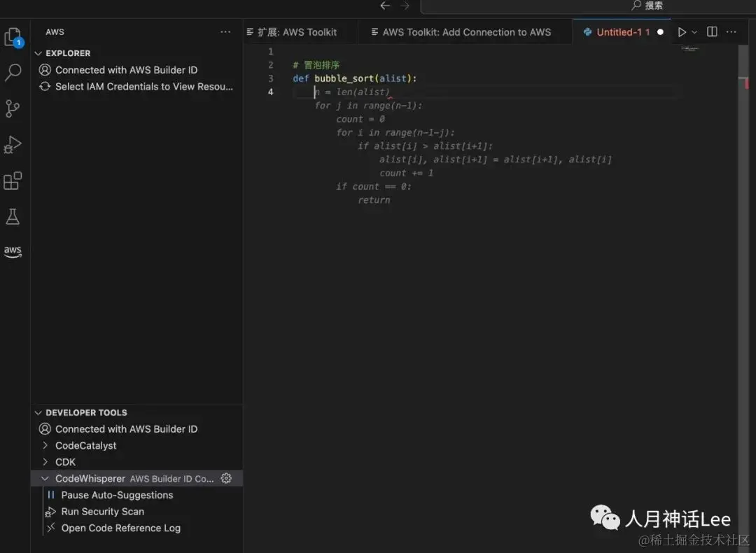Open Source Control view in activity bar
The height and width of the screenshot is (553, 756).
(13, 108)
